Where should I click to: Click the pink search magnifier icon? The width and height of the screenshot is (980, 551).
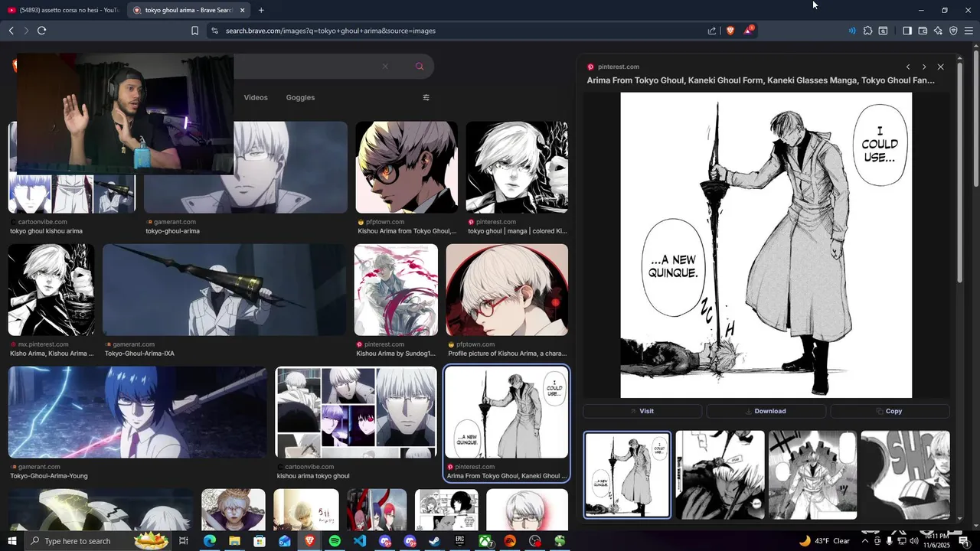420,67
